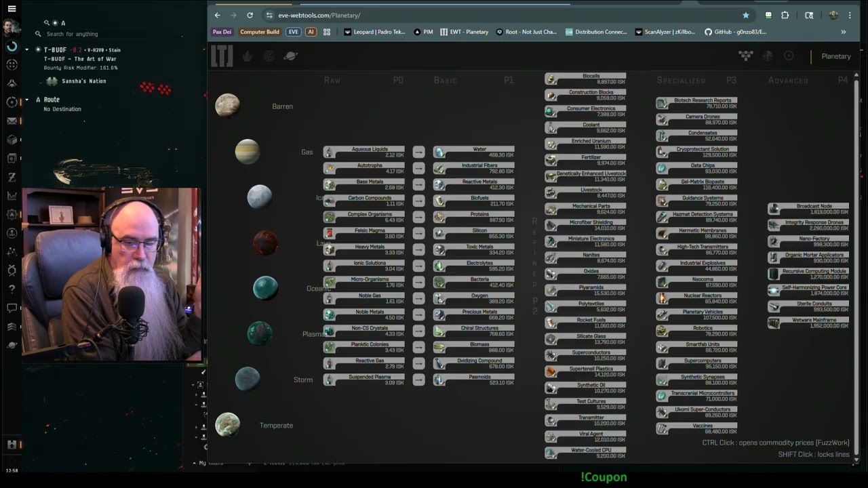View site information for eve-webtools.com
This screenshot has width=868, height=488.
269,15
